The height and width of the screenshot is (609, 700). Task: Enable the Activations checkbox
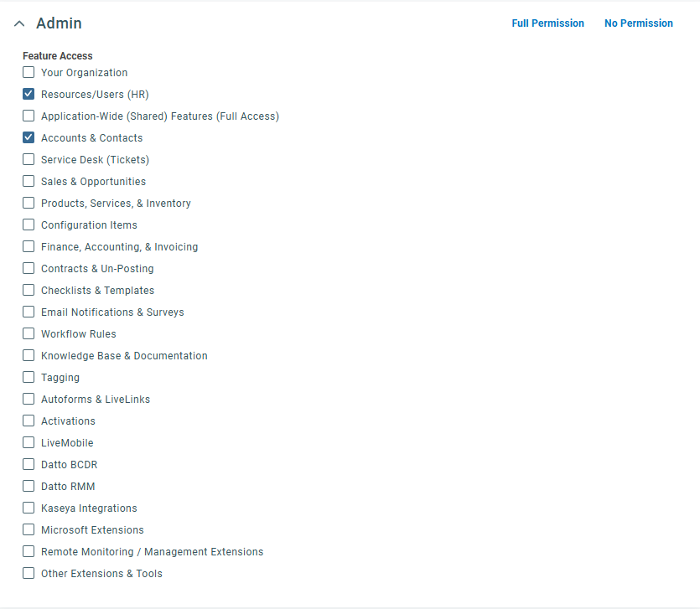29,421
